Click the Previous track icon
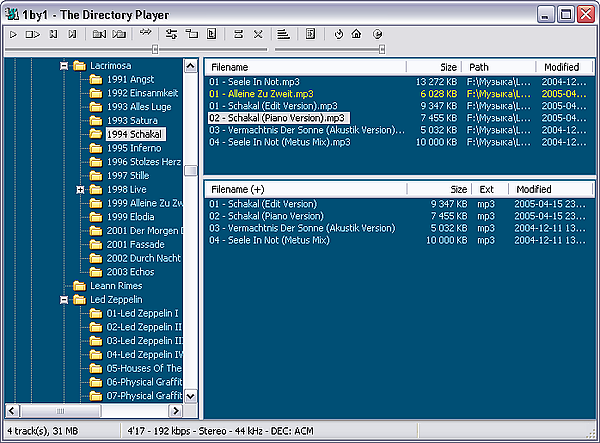600x443 pixels. pyautogui.click(x=54, y=34)
